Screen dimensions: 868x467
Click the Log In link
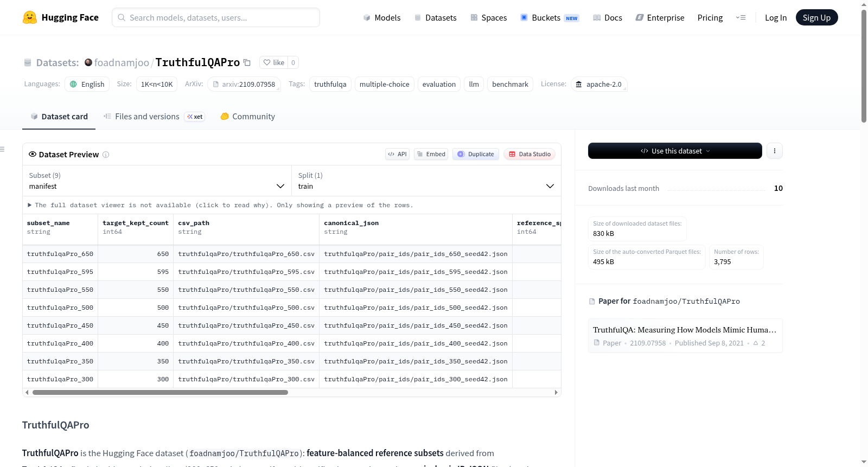[775, 17]
